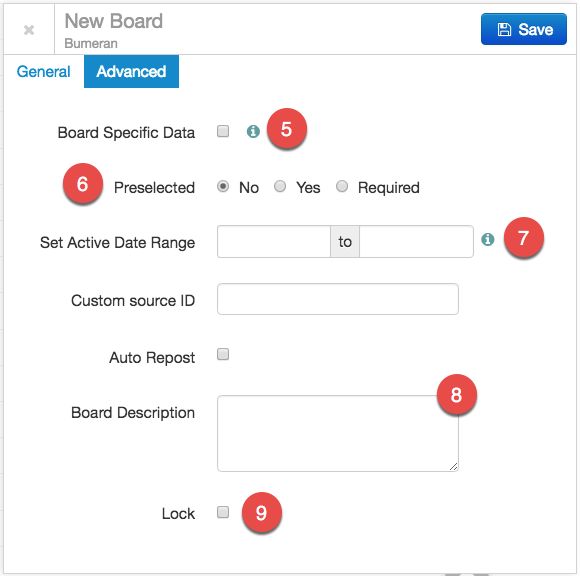
Task: Click the 'Set Active Date Range' label
Action: [x=117, y=243]
